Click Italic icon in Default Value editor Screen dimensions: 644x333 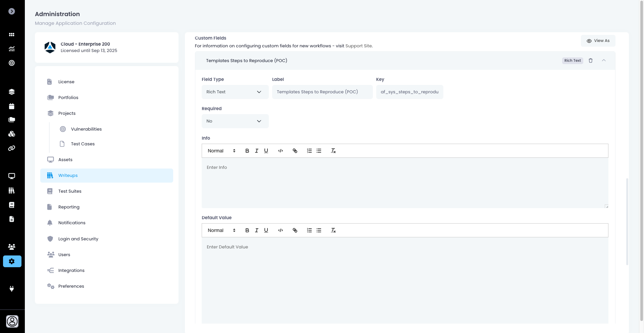257,231
